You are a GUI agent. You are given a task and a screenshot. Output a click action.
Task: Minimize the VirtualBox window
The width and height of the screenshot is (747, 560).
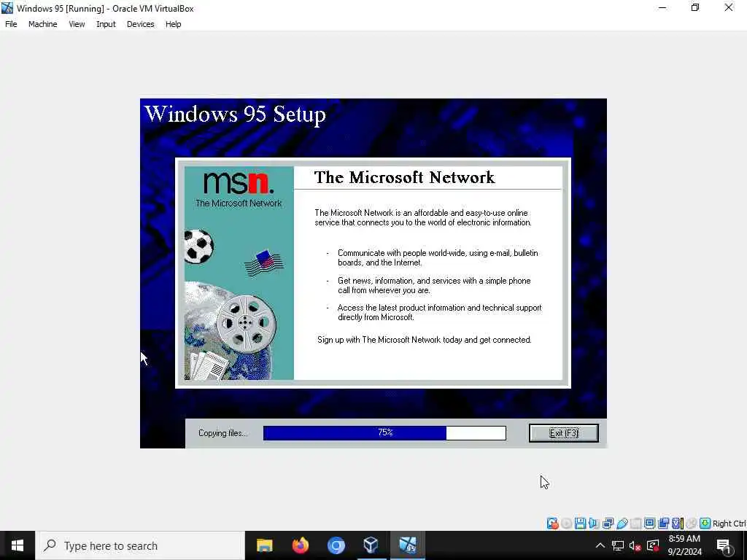662,7
